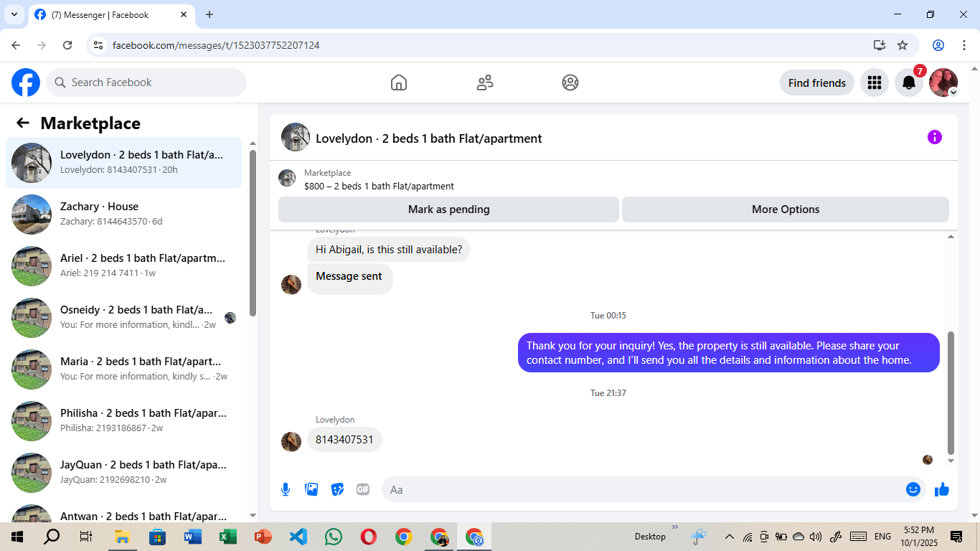Focus the Search Facebook field
Viewport: 980px width, 551px height.
(x=146, y=83)
